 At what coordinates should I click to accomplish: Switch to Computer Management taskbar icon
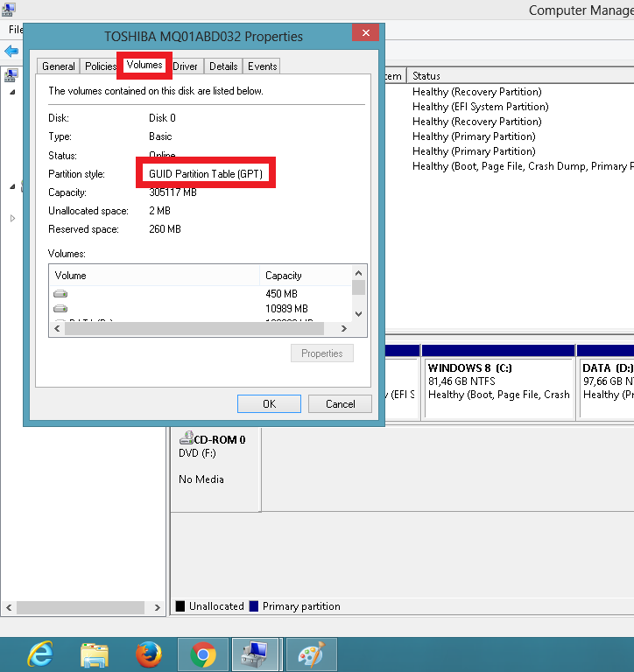257,654
